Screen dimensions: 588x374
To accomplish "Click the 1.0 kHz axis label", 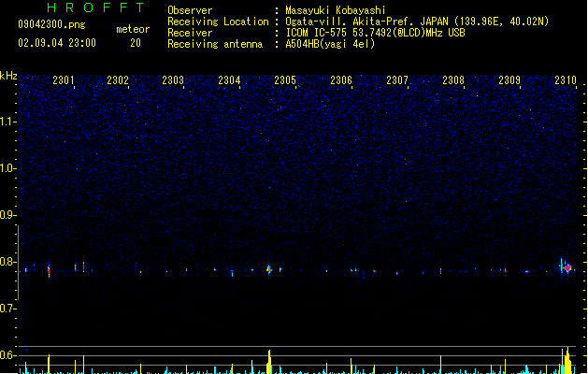I will point(7,168).
